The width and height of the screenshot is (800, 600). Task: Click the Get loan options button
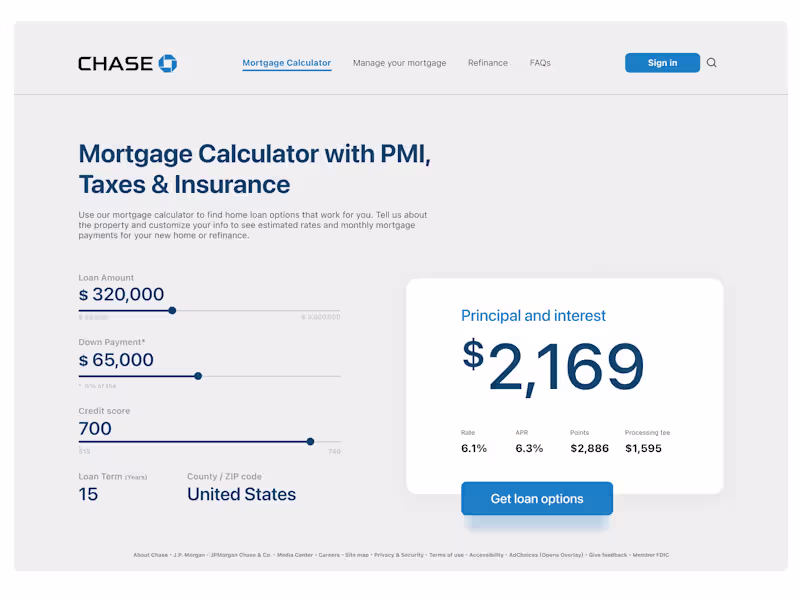(536, 499)
